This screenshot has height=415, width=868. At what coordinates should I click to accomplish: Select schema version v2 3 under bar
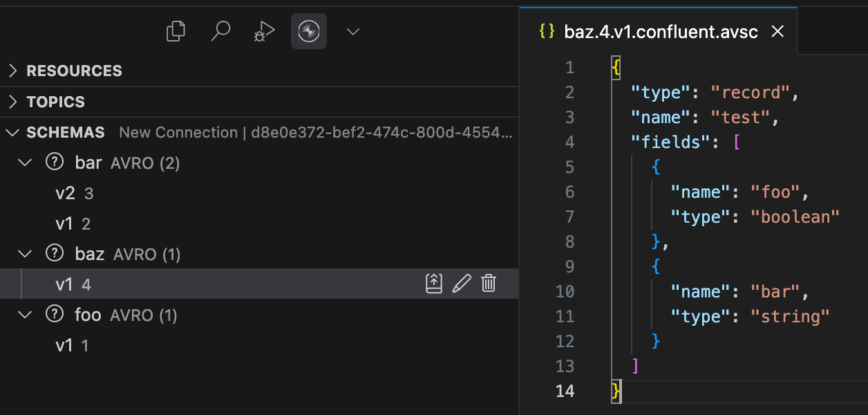tap(74, 194)
